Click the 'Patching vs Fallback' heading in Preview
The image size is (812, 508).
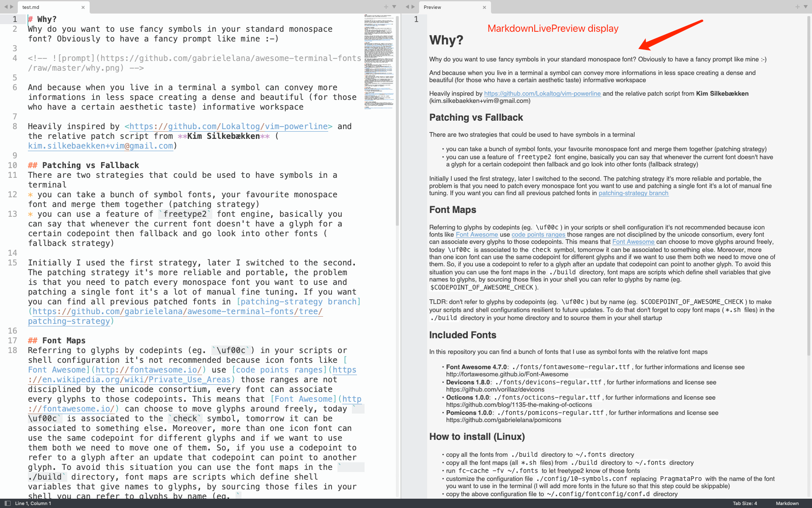click(476, 118)
